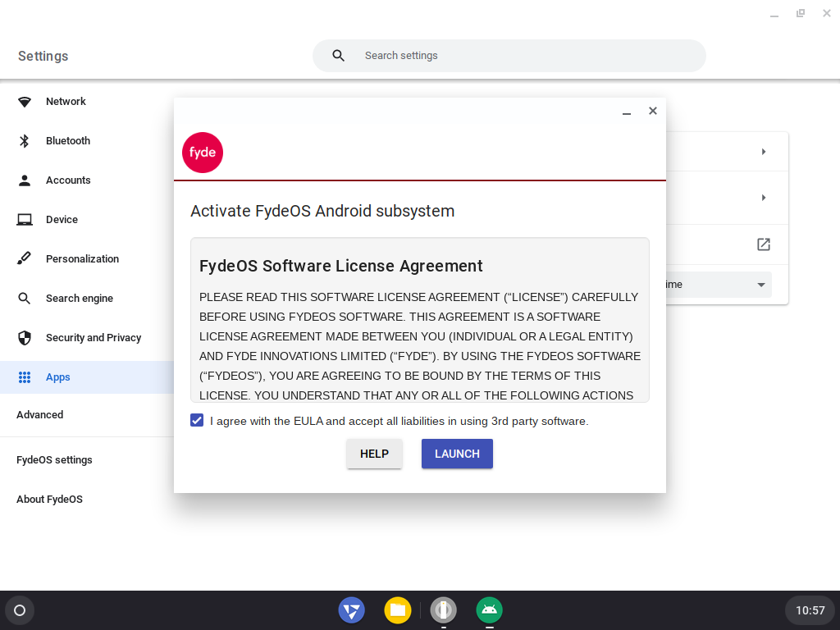Click the Apps grid icon

click(x=24, y=377)
